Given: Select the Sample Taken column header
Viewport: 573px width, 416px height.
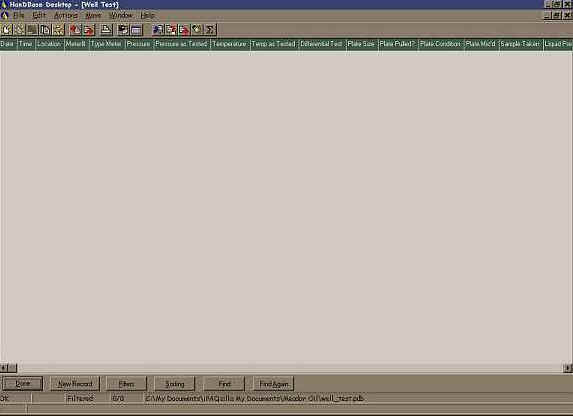Looking at the screenshot, I should [521, 44].
